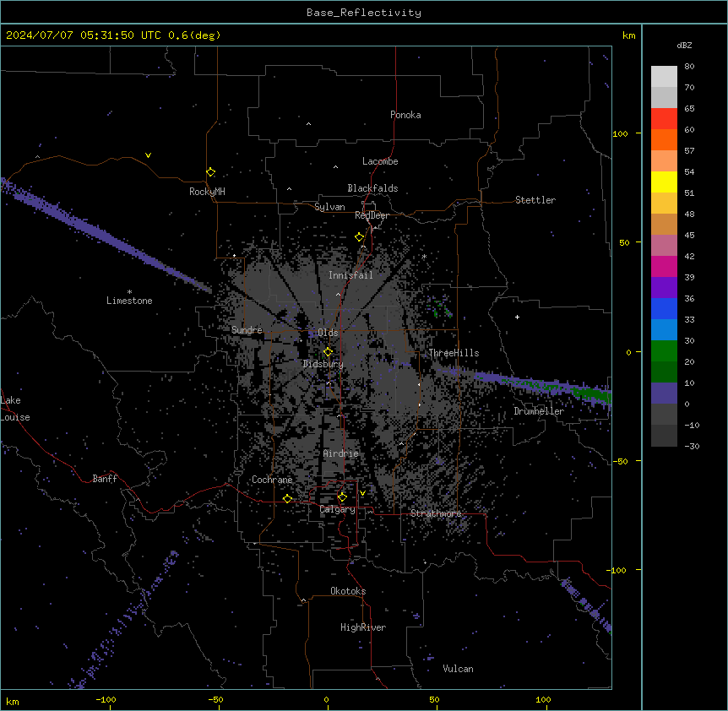Screen dimensions: 728x711
Task: Click the Innisfail label
Action: (x=350, y=275)
